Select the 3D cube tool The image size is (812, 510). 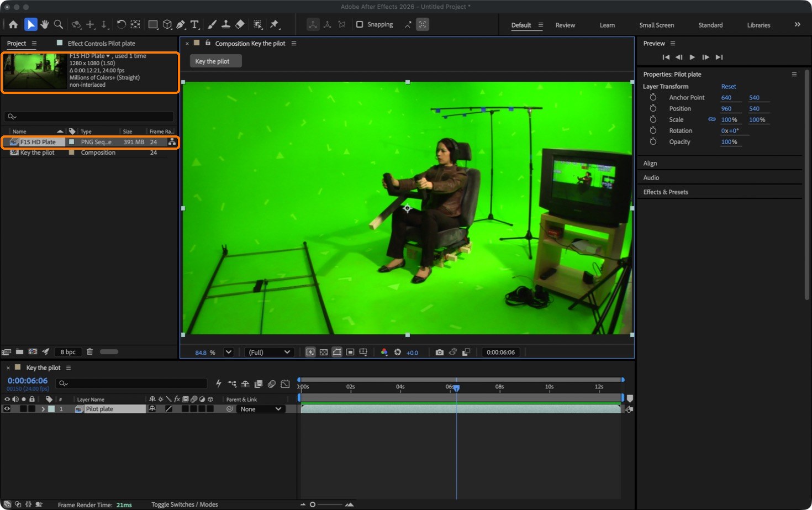point(167,24)
